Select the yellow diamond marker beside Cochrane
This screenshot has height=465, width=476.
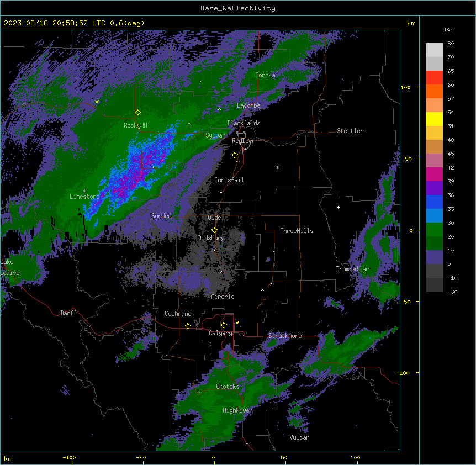[x=188, y=326]
